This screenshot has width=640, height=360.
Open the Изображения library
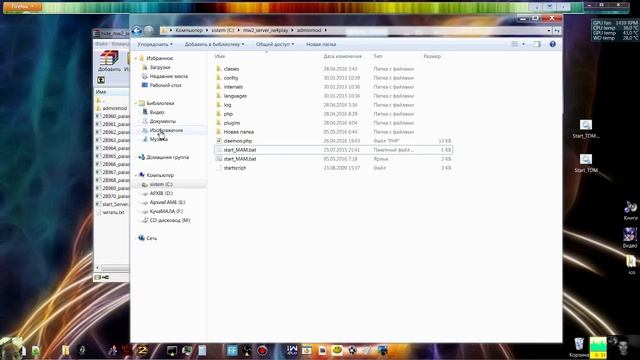[x=166, y=130]
